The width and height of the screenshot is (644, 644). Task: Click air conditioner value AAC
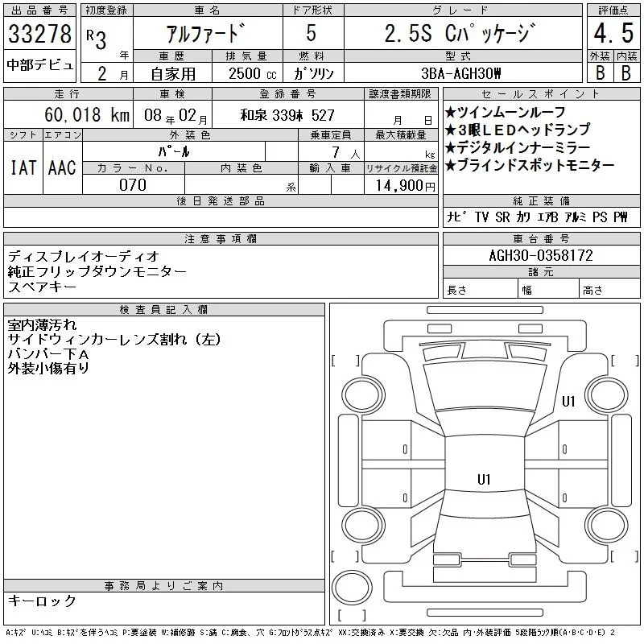point(63,167)
